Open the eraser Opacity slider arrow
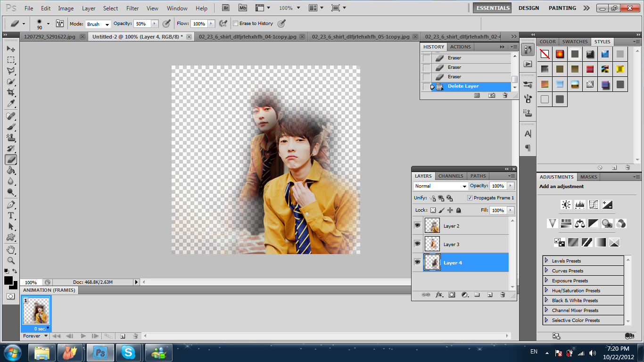The height and width of the screenshot is (362, 644). pos(154,24)
